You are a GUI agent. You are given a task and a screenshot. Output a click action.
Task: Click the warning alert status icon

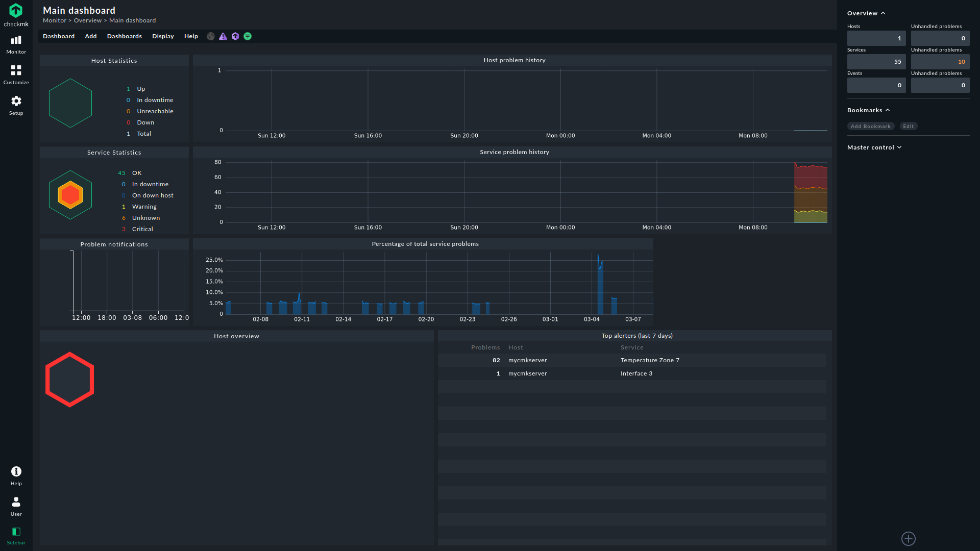223,36
